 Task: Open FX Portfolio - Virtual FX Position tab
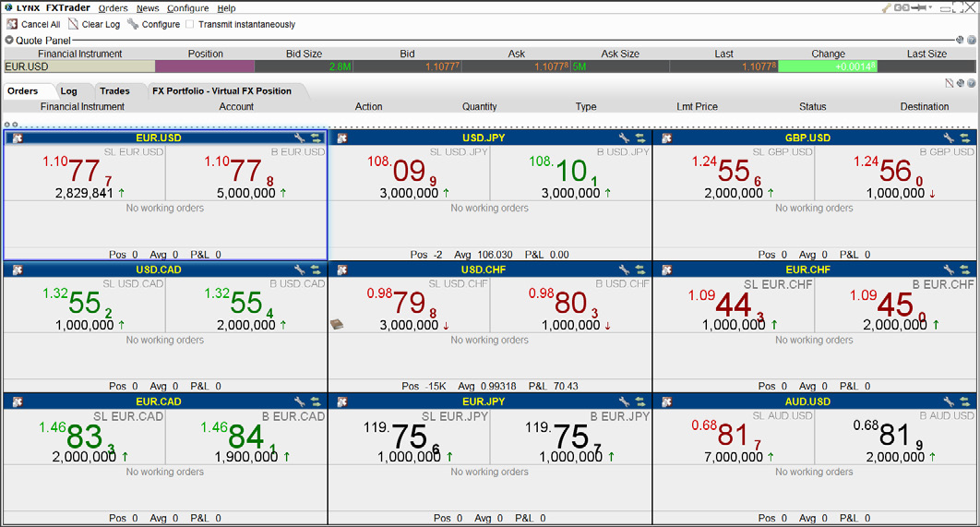[x=221, y=90]
